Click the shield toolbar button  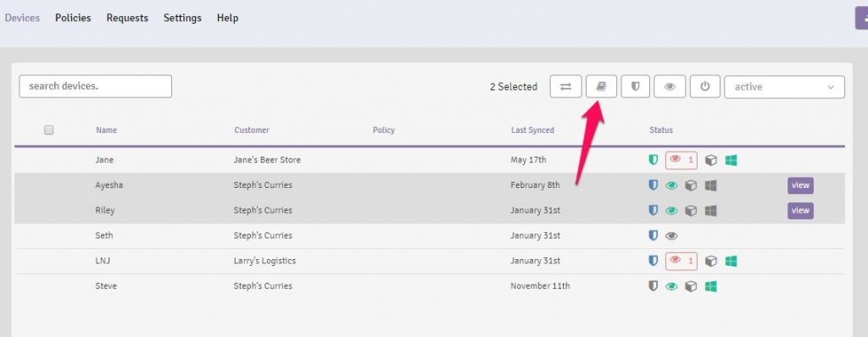[635, 87]
